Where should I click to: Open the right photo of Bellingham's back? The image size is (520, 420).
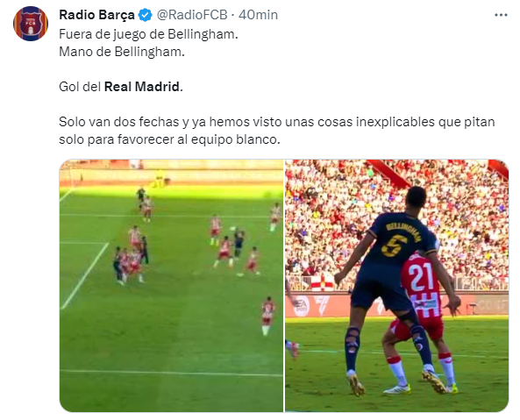point(396,286)
